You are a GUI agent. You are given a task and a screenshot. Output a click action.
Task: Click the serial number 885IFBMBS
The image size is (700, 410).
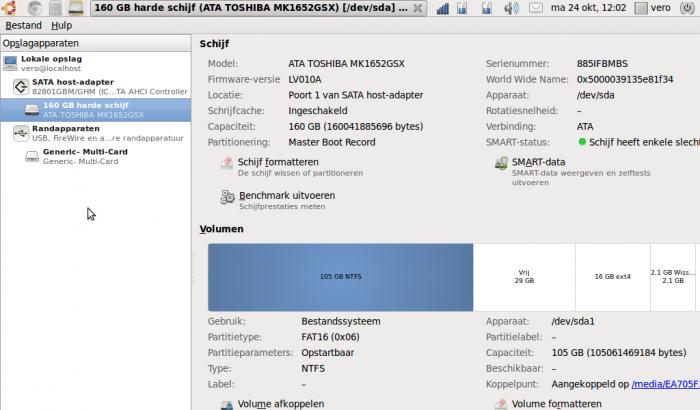coord(602,64)
